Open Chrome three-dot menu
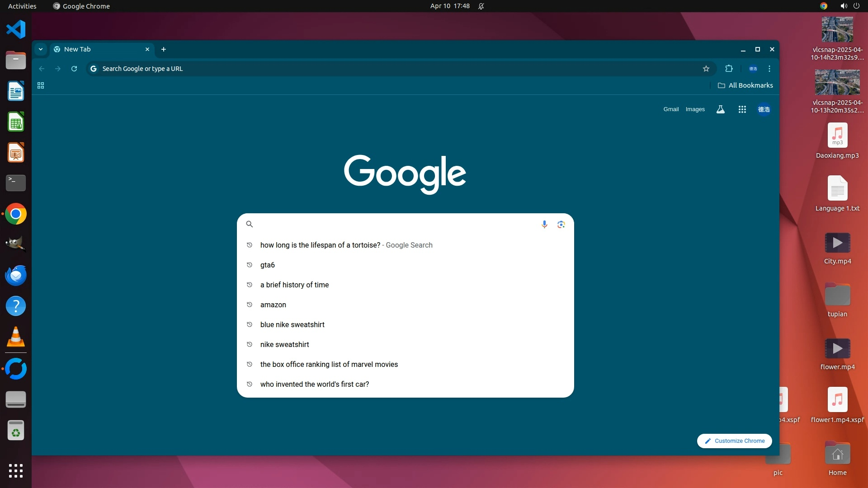Screen dimensions: 868x488 click(769, 69)
